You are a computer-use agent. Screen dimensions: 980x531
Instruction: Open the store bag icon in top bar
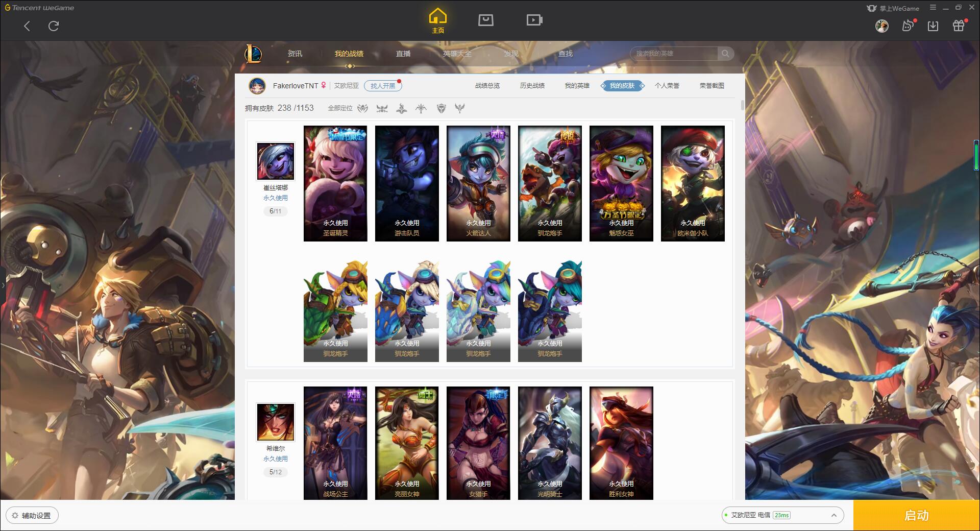click(485, 20)
